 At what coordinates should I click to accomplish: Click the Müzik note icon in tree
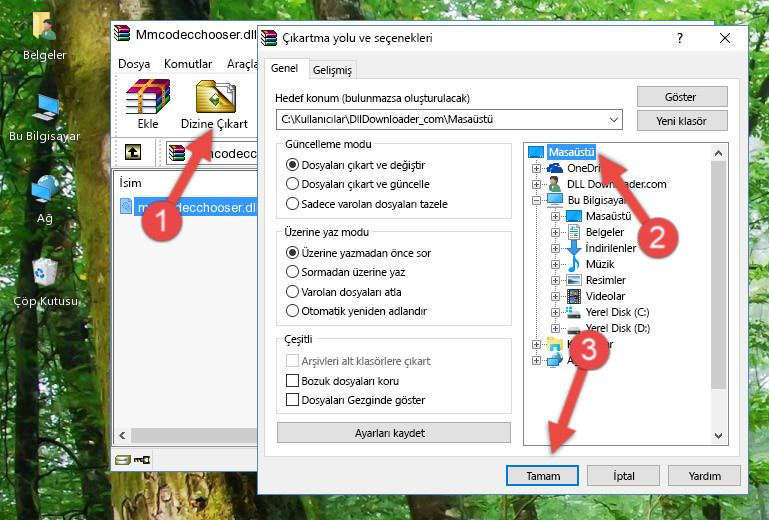(x=573, y=264)
